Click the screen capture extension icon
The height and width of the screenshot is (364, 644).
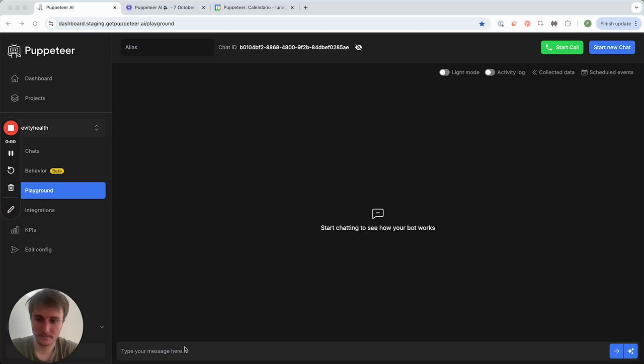[541, 24]
